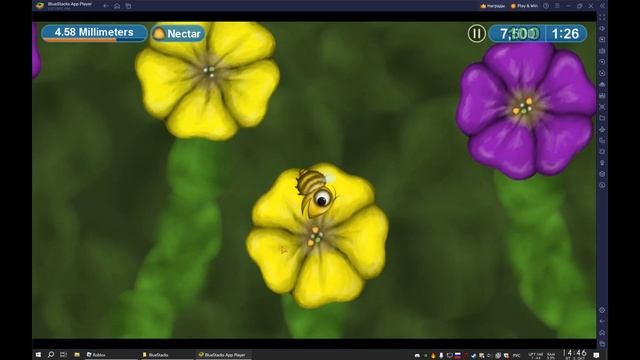This screenshot has width=640, height=360.
Task: Click the Android back arrow in the sidebar
Action: tap(602, 321)
